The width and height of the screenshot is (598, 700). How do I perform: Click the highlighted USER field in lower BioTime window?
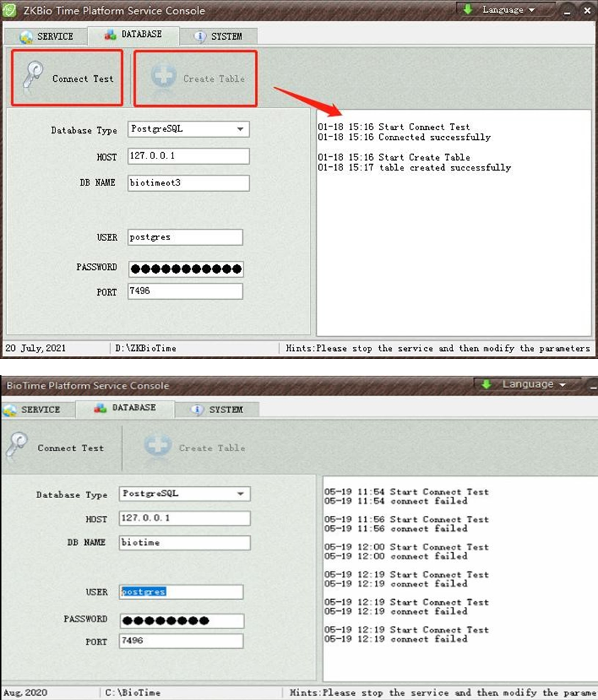pyautogui.click(x=181, y=592)
